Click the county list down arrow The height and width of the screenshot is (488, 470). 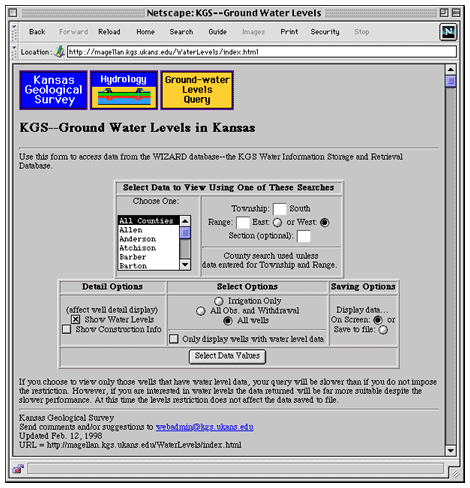185,265
